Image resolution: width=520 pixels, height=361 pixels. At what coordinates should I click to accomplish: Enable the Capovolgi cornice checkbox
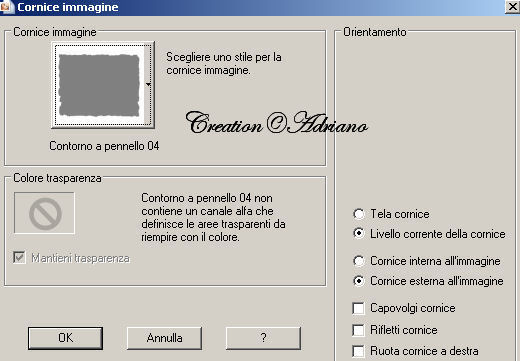[x=358, y=308]
